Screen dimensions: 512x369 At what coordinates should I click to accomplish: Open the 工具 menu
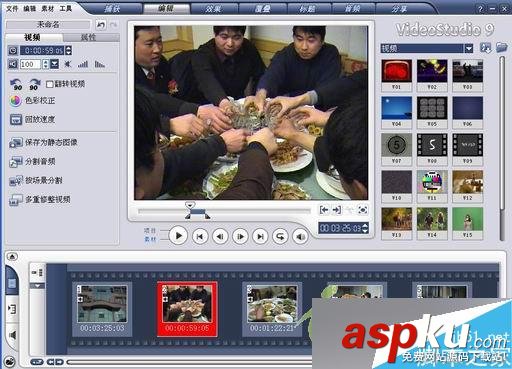65,8
